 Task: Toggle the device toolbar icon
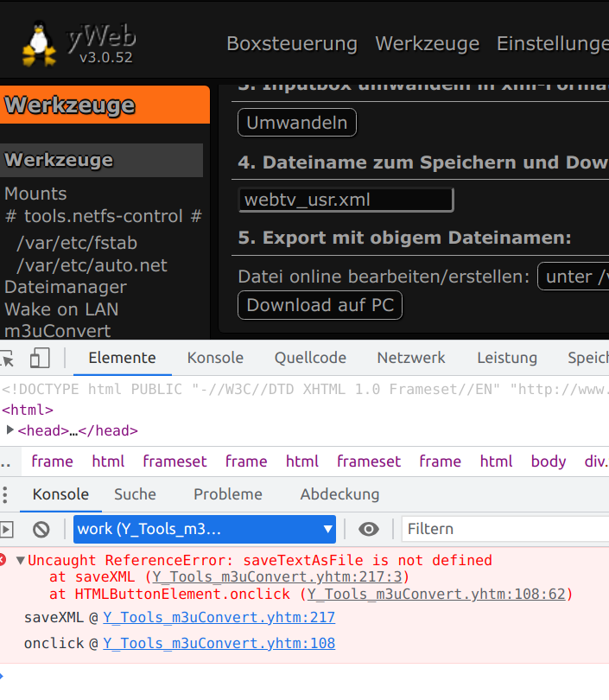pyautogui.click(x=40, y=358)
